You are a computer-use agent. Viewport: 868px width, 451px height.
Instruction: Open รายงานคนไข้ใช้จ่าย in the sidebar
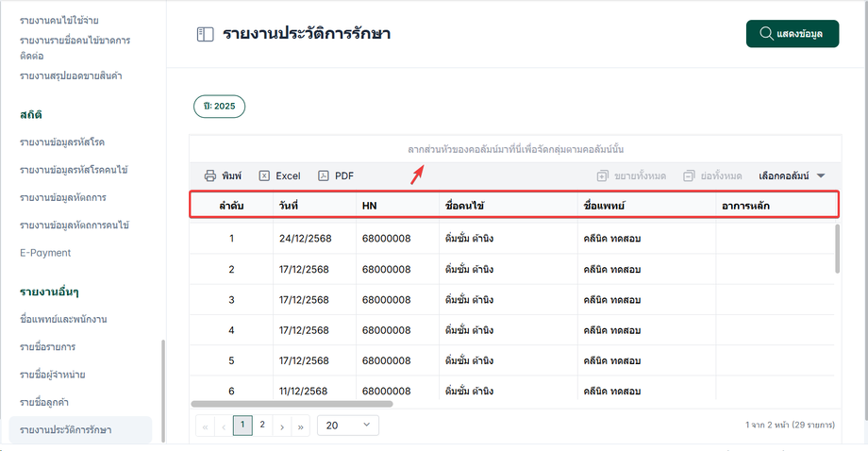tap(59, 21)
